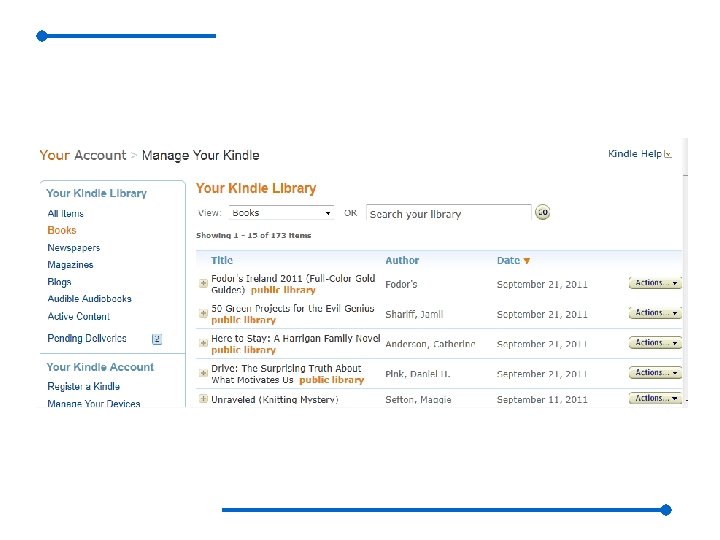Click Fodor's Ireland 2011 book title
Image resolution: width=720 pixels, height=540 pixels.
293,284
